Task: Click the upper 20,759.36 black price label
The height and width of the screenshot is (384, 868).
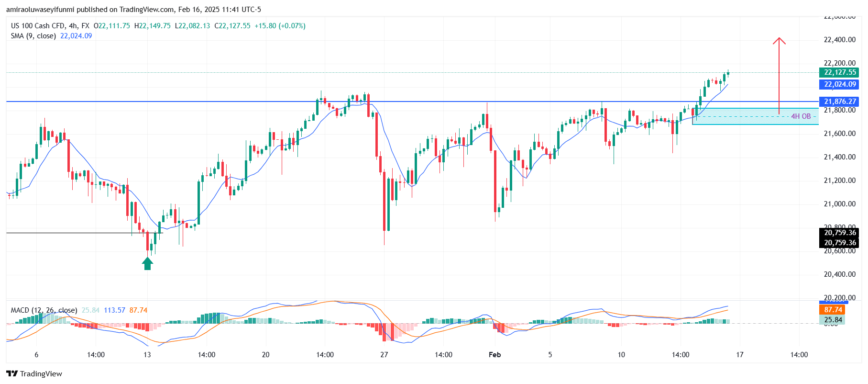Action: pos(840,233)
